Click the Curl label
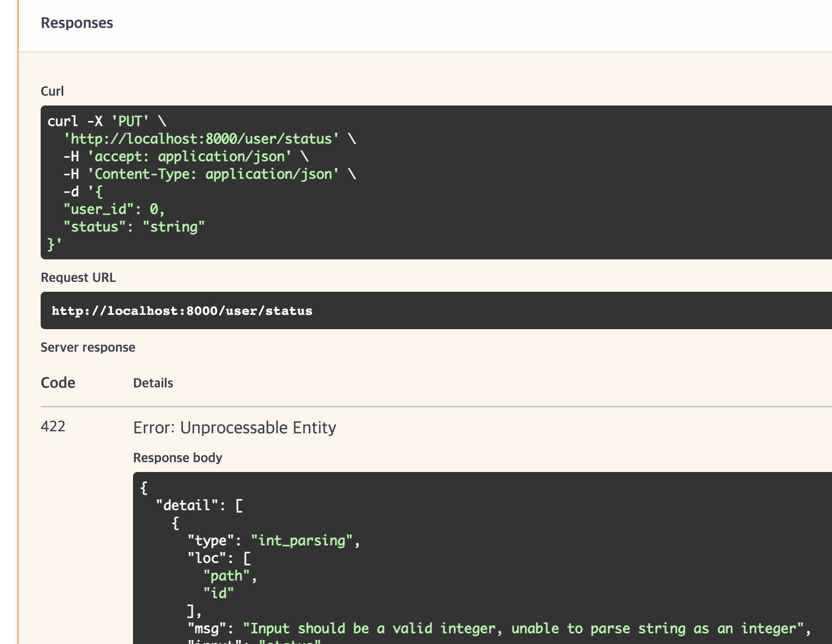Viewport: 832px width, 644px height. (52, 91)
